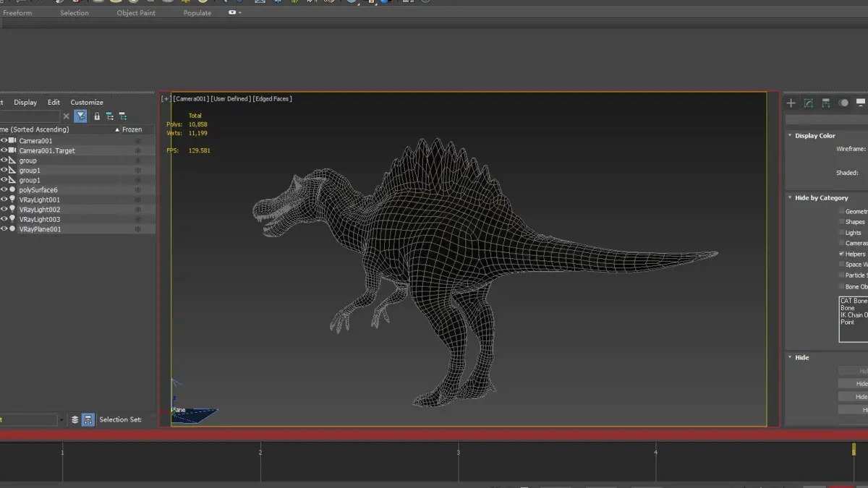The height and width of the screenshot is (488, 868).
Task: Click the yellow time slider marker on timeline
Action: [x=854, y=450]
